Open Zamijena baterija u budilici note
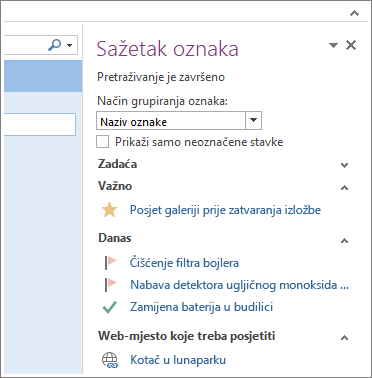Screen dimensions: 372x378 coord(201,307)
